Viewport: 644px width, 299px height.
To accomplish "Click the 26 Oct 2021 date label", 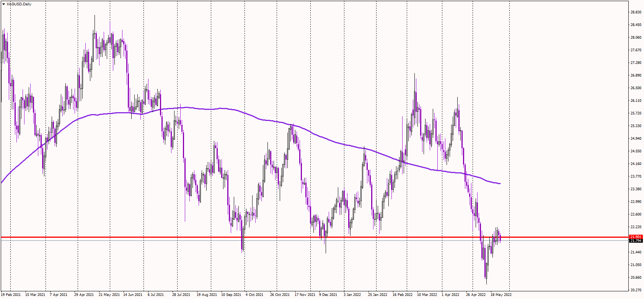I will click(x=280, y=295).
